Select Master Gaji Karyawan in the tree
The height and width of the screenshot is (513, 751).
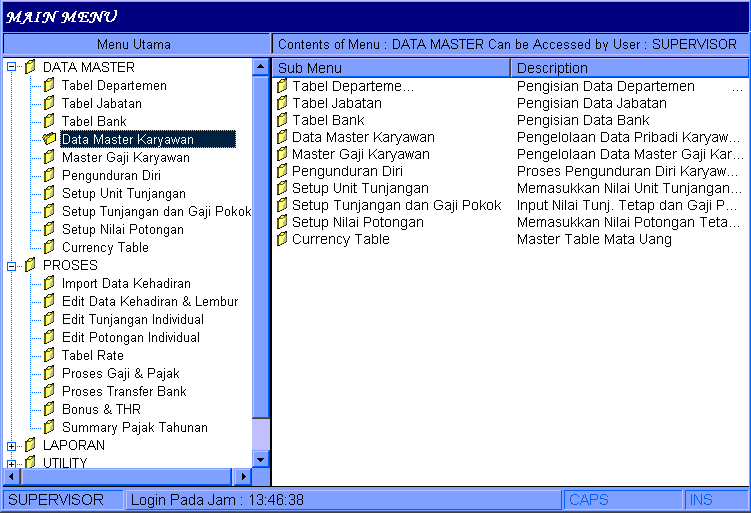click(x=125, y=158)
